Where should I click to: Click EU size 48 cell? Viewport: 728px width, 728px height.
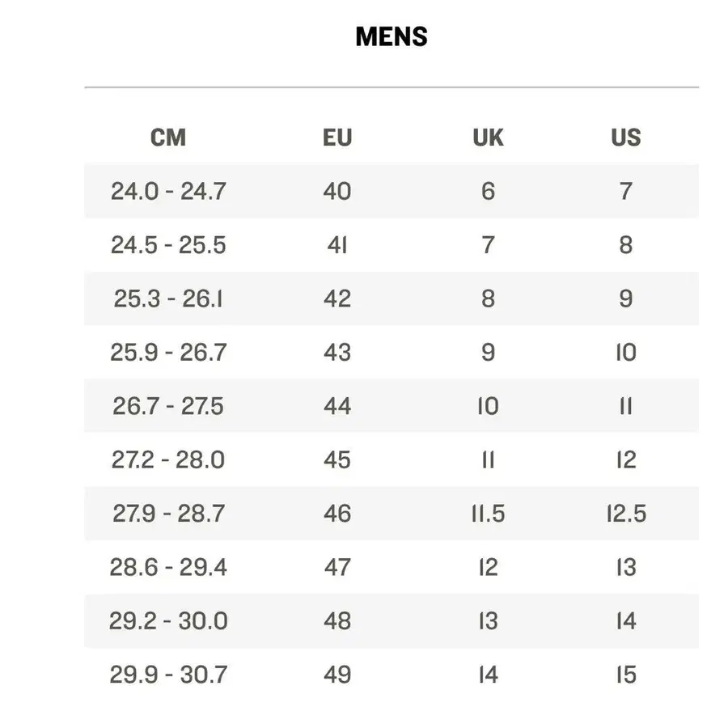[337, 620]
